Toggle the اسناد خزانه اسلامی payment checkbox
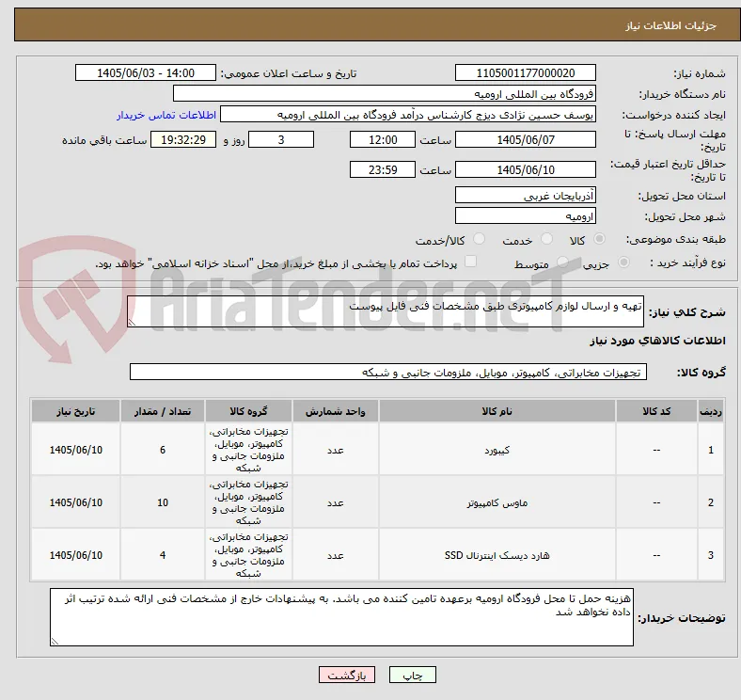Screen dimensions: 741x700 (471, 262)
